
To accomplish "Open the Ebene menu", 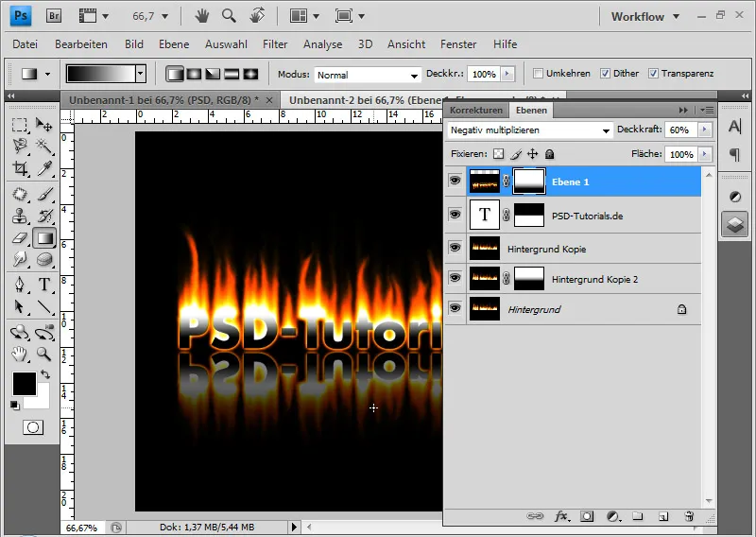I will pyautogui.click(x=174, y=43).
